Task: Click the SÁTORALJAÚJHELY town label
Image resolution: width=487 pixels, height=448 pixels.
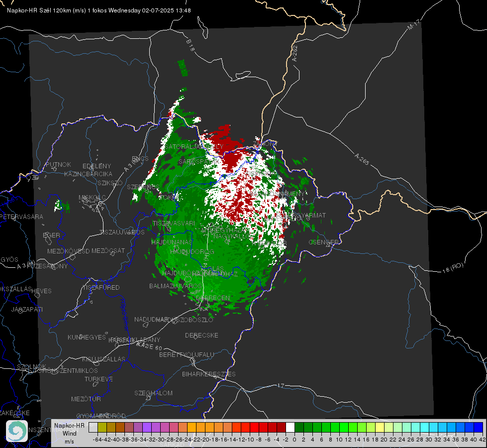Action: click(194, 146)
